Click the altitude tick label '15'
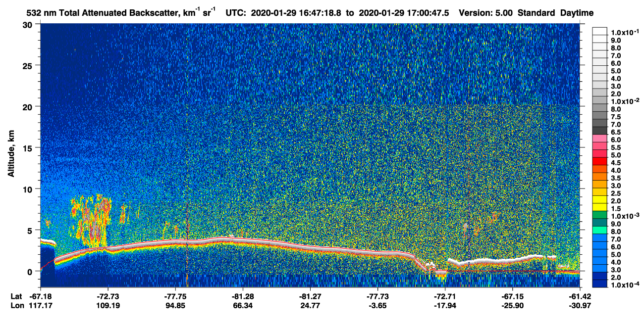 [28, 148]
